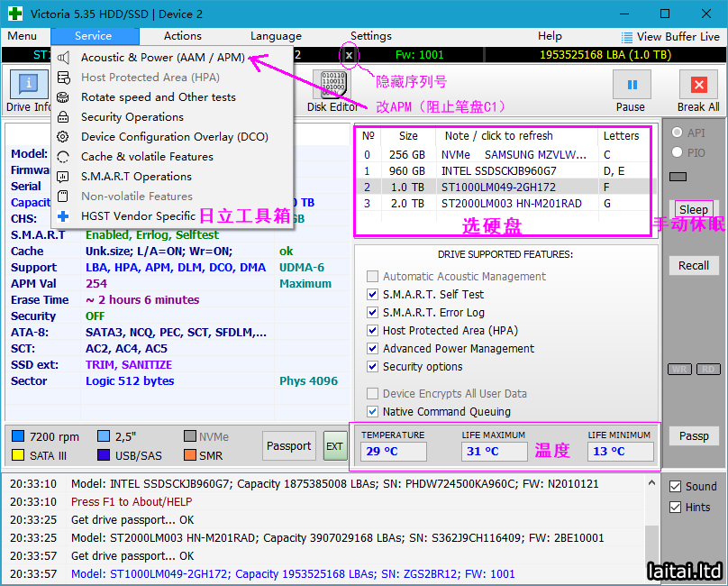Select the PIO radio button
This screenshot has height=586, width=728.
pos(677,153)
